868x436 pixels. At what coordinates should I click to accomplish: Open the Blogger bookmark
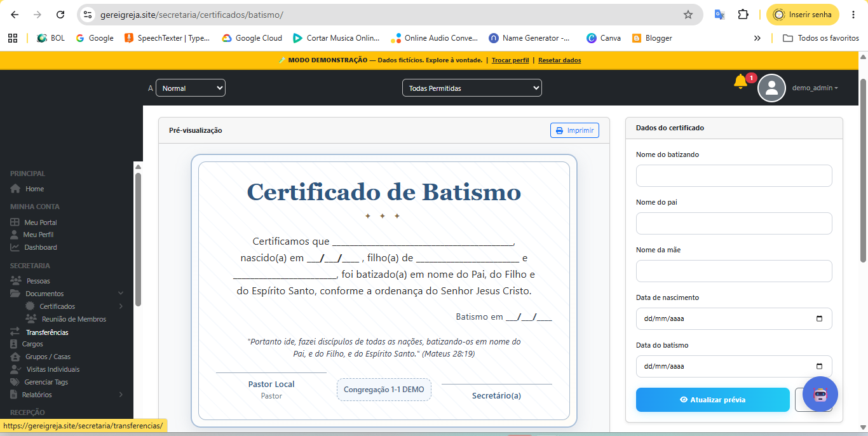tap(652, 38)
